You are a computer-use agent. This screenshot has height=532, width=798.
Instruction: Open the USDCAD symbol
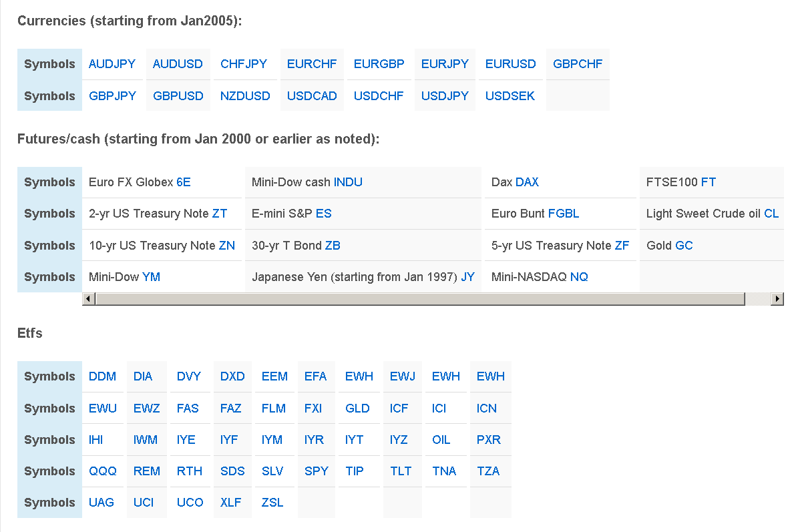coord(311,96)
